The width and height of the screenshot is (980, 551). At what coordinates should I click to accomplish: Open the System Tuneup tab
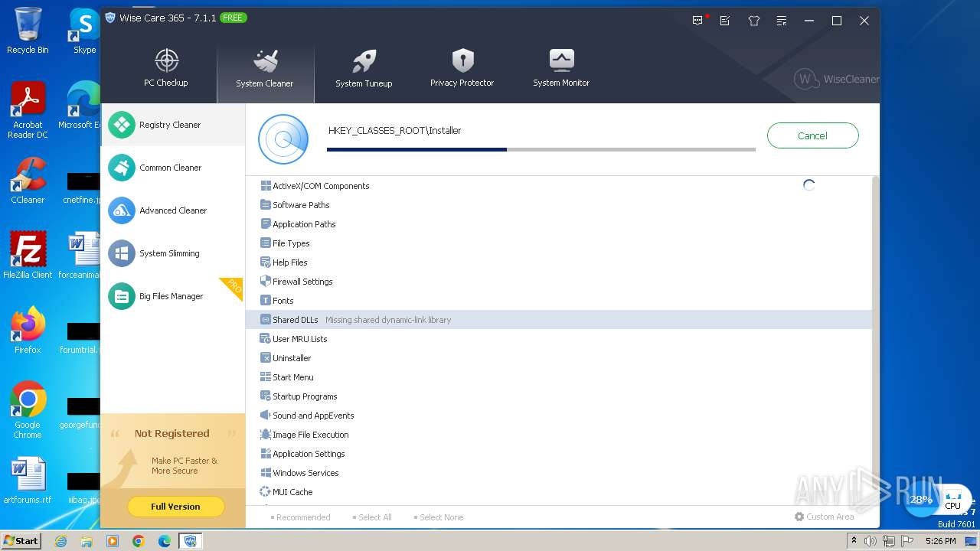364,70
